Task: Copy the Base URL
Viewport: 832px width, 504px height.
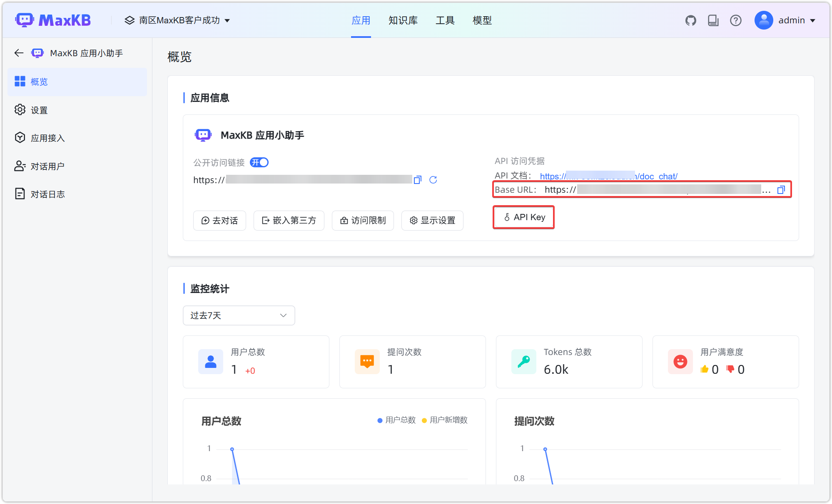Action: pyautogui.click(x=781, y=190)
